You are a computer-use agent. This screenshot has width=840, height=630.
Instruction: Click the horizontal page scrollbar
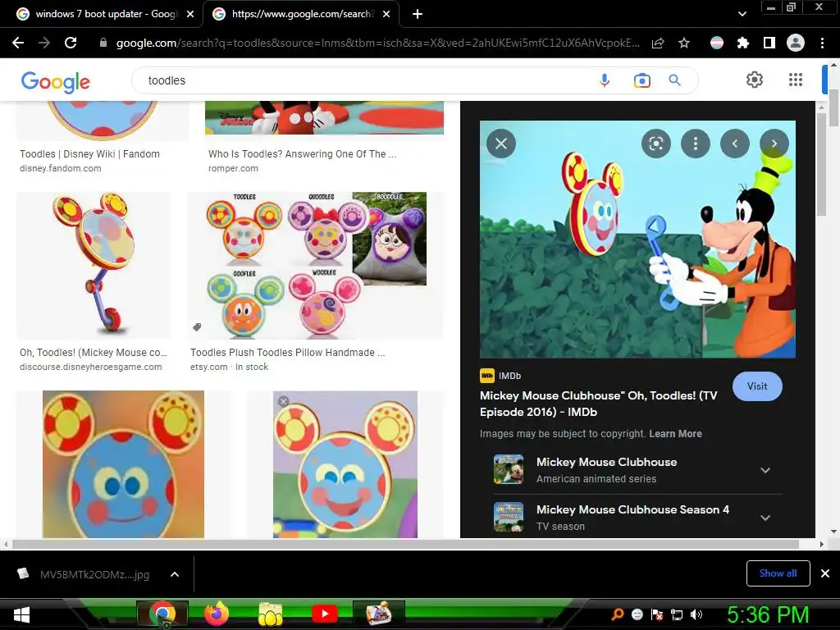pos(405,545)
